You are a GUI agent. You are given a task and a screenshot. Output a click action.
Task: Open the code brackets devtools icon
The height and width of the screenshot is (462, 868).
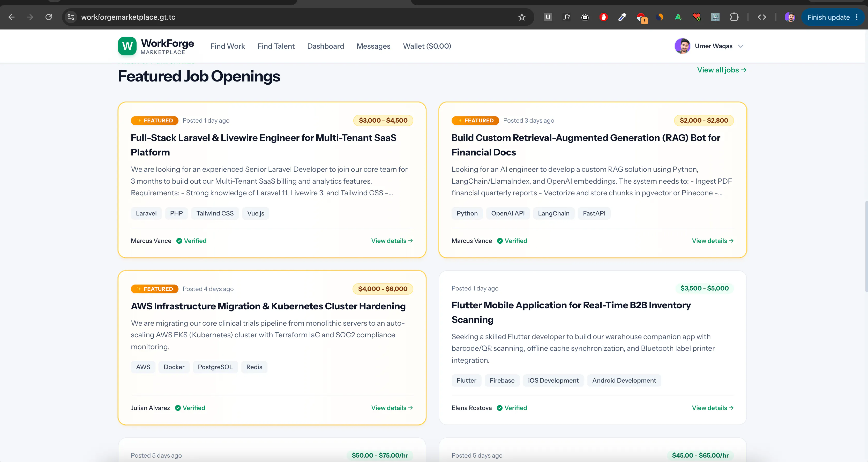[x=762, y=17]
